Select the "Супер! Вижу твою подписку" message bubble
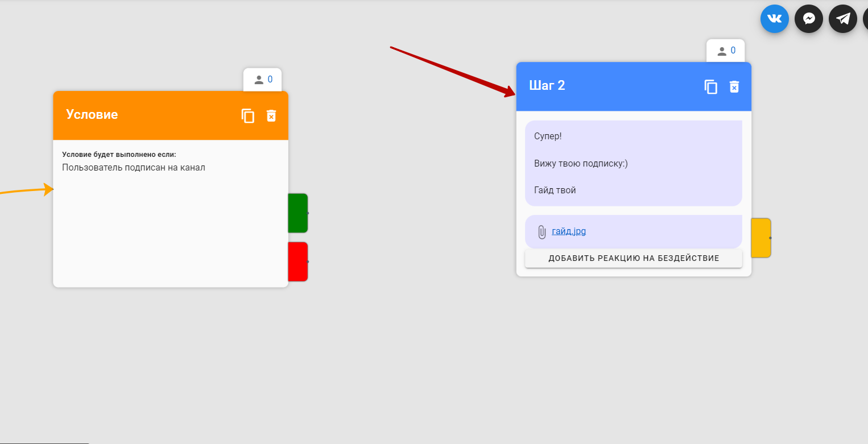868x444 pixels. coord(633,163)
